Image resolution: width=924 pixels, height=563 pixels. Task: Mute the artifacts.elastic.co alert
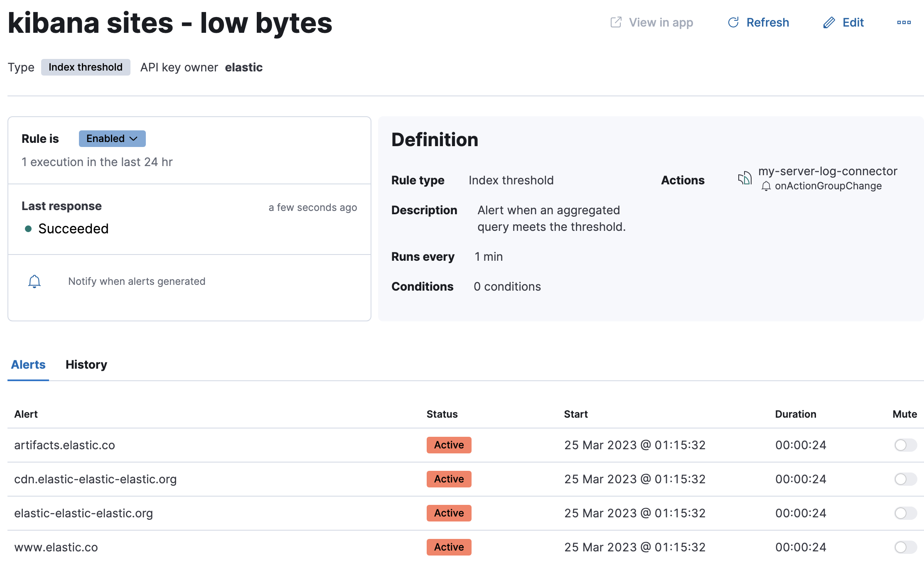(905, 445)
